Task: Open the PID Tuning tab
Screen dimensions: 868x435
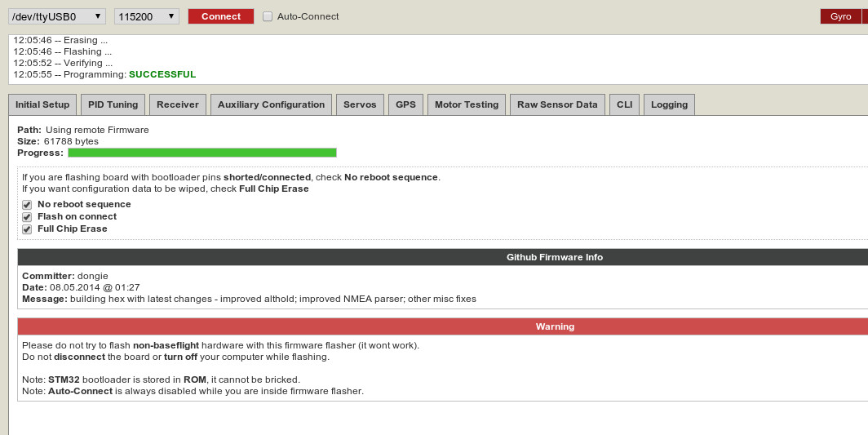Action: pyautogui.click(x=113, y=104)
